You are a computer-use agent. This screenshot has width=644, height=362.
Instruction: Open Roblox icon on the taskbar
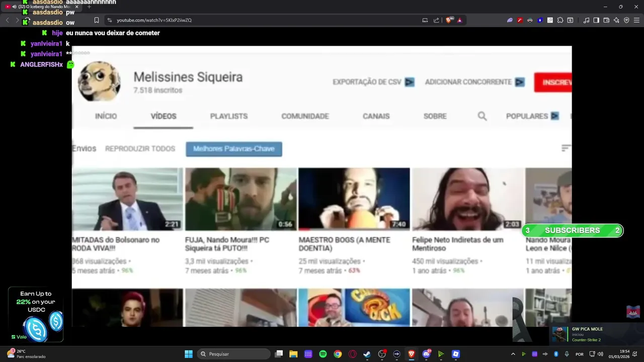[x=455, y=354]
